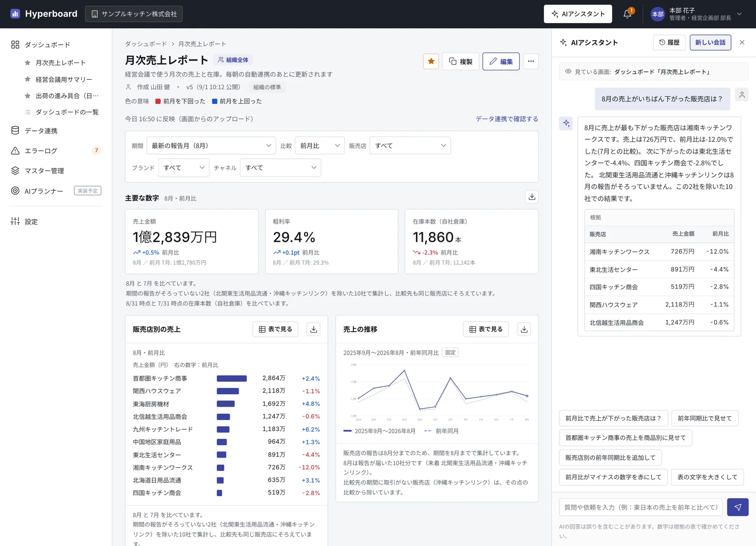
Task: Click the 編集 button
Action: click(x=501, y=61)
